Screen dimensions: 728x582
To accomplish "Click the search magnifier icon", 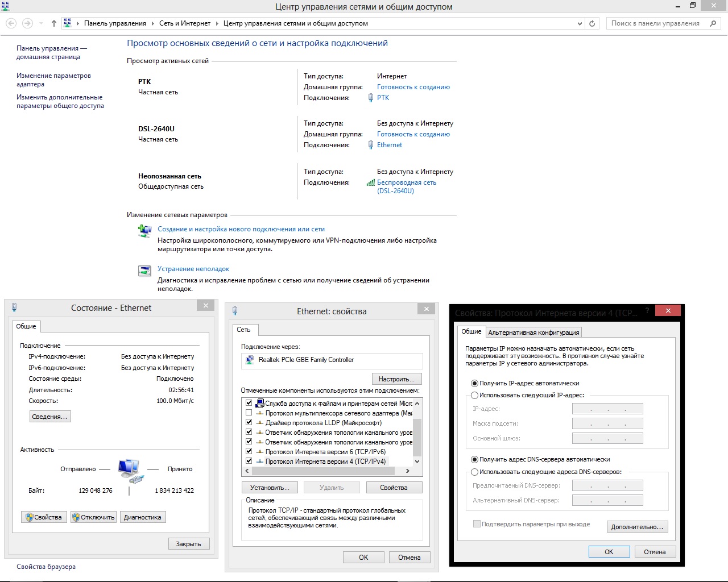I will (x=713, y=23).
